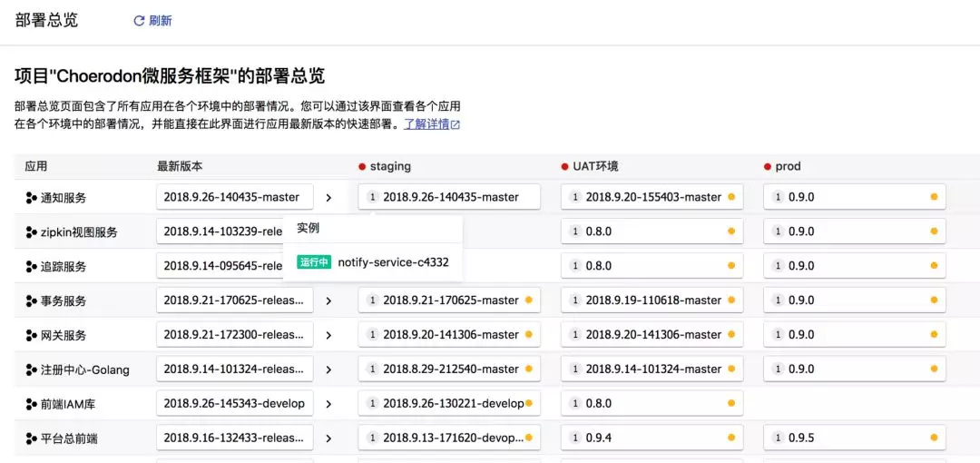The width and height of the screenshot is (980, 463).
Task: Click orange status dot on UAT 2018.9.20-155403-master
Action: pos(731,196)
